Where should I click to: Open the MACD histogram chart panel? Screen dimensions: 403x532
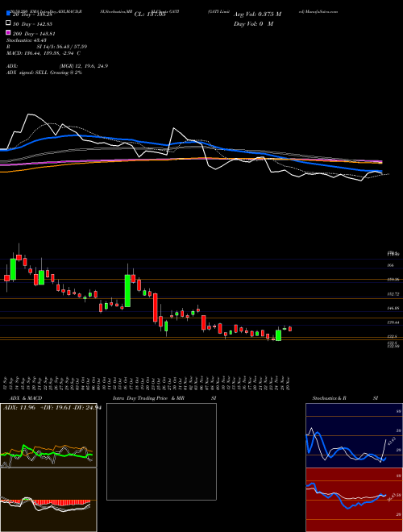(48, 500)
